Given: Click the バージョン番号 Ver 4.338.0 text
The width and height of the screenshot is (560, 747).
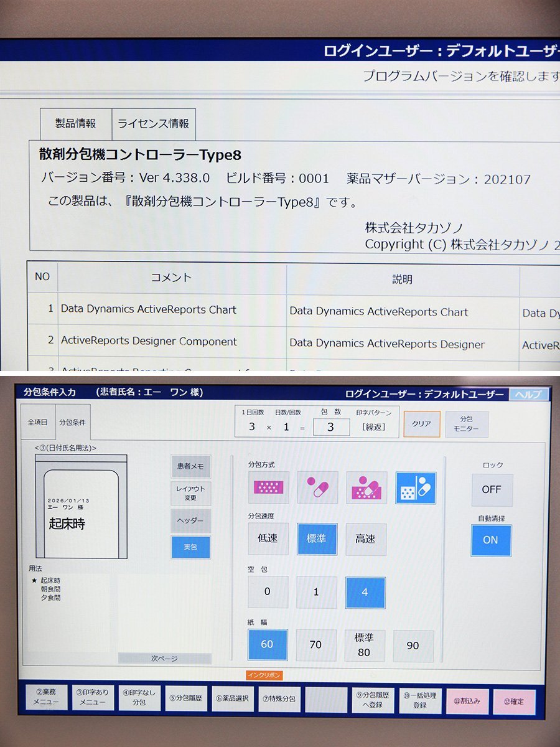Looking at the screenshot, I should coord(125,178).
